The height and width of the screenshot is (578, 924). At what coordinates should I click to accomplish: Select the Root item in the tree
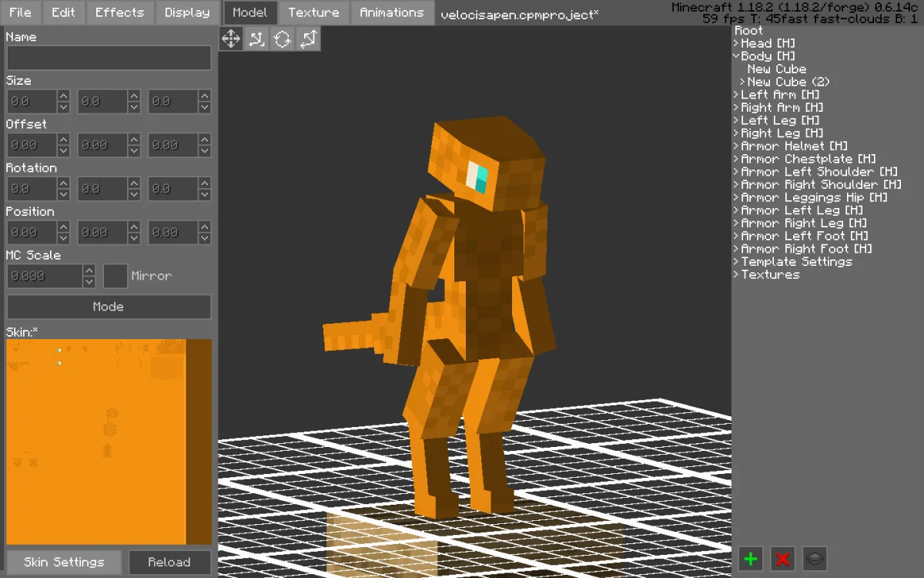click(748, 31)
